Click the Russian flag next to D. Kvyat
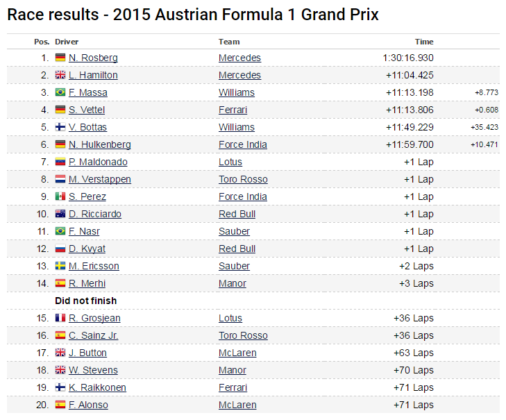Screen dimensions: 506x420 [60, 249]
